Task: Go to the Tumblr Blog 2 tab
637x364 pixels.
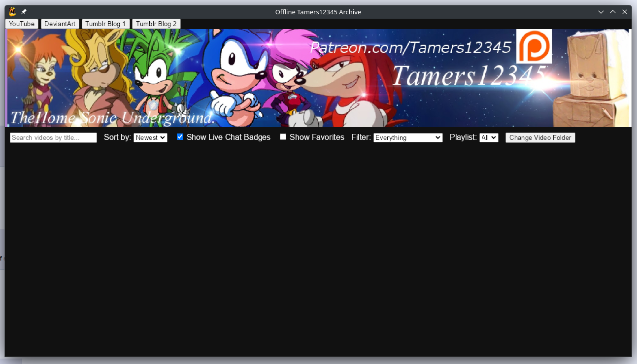Action: point(156,24)
